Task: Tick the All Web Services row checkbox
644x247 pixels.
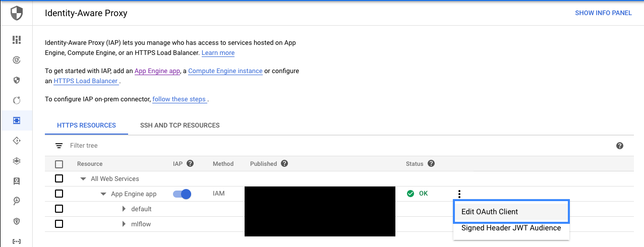Action: [x=59, y=178]
